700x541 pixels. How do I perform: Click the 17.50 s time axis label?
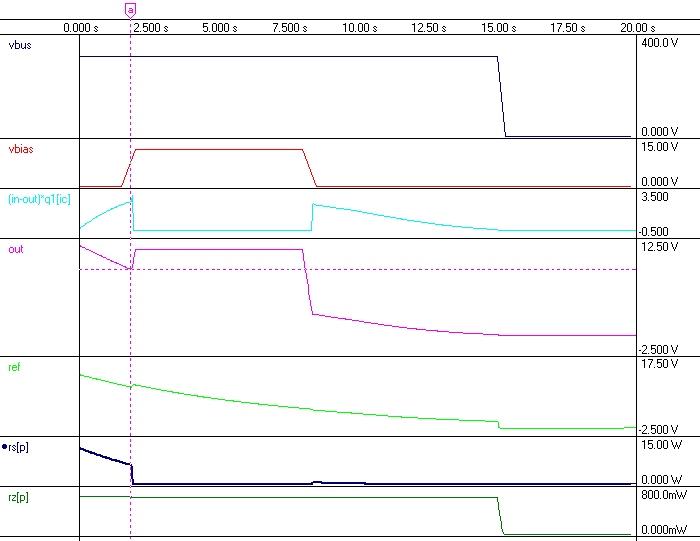(x=568, y=28)
